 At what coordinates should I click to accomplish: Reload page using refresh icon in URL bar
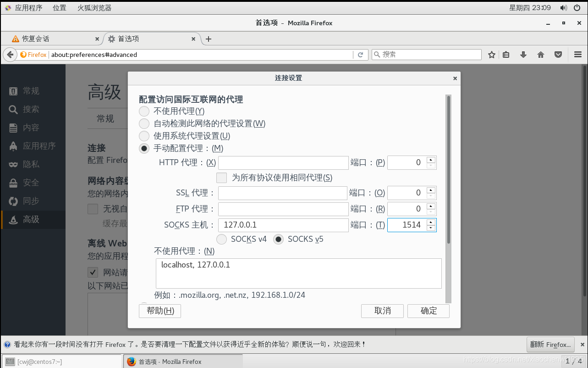360,55
